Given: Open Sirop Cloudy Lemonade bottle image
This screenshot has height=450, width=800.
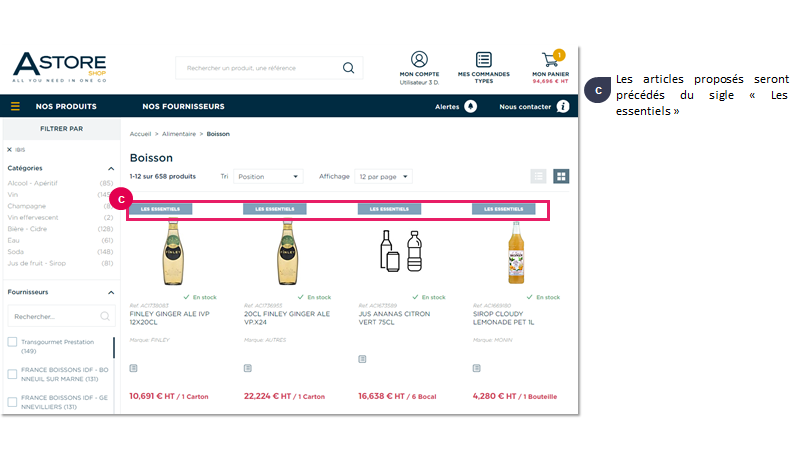Looking at the screenshot, I should point(516,252).
